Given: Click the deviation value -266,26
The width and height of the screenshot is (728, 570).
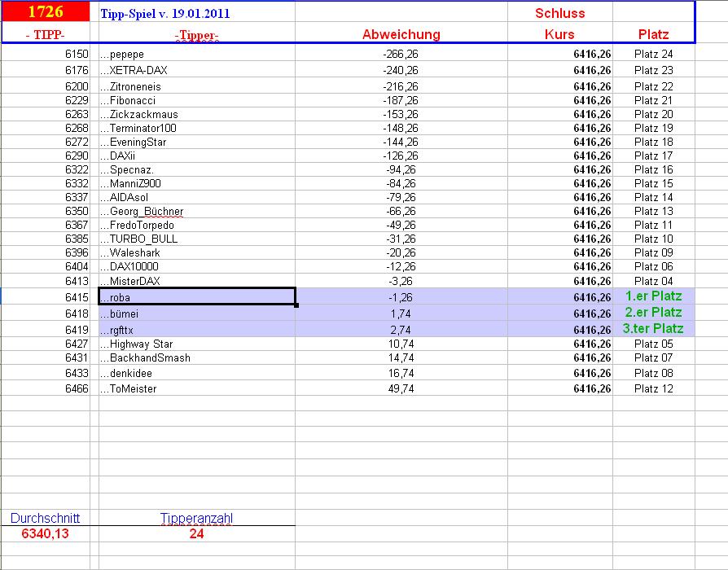Looking at the screenshot, I should point(401,54).
